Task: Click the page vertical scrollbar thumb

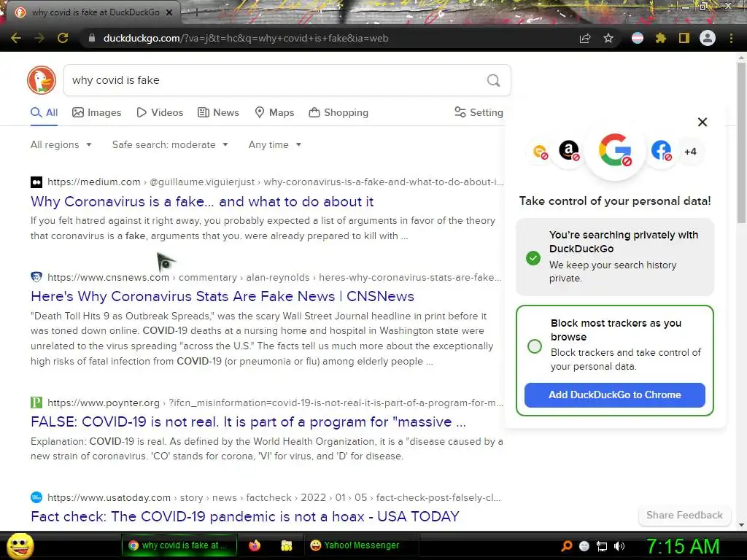Action: coord(741,142)
